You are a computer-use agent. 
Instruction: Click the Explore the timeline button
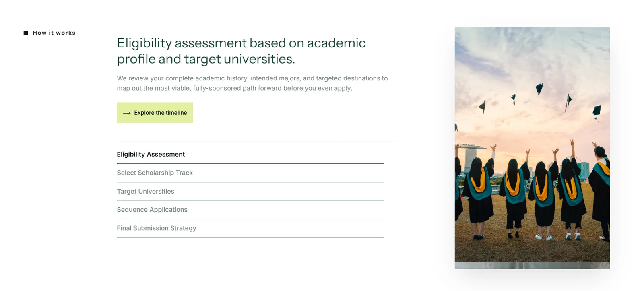click(x=155, y=113)
